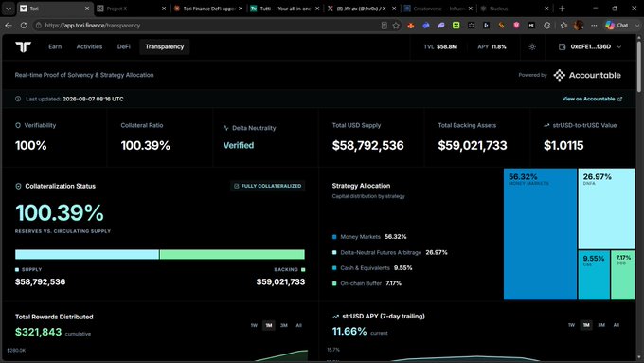Click the 9.55% C&E treemap block

(x=594, y=275)
